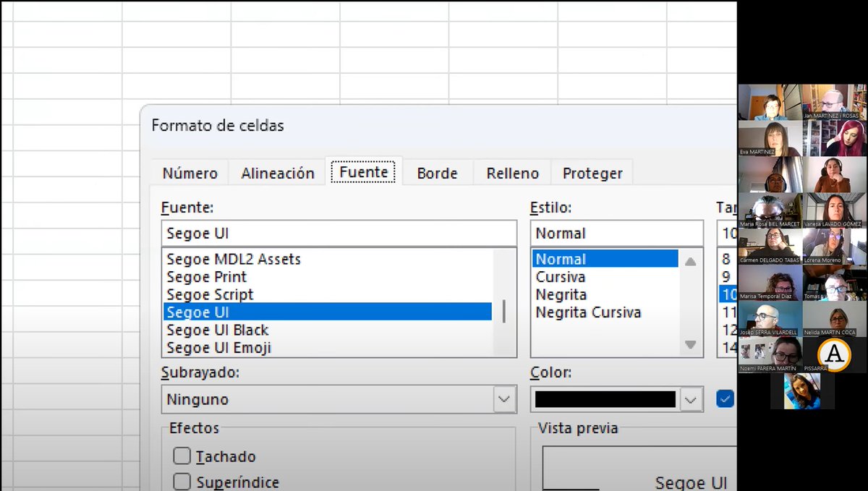Image resolution: width=868 pixels, height=491 pixels.
Task: Select Marisa Temporal Diaz video tile
Action: tap(770, 283)
